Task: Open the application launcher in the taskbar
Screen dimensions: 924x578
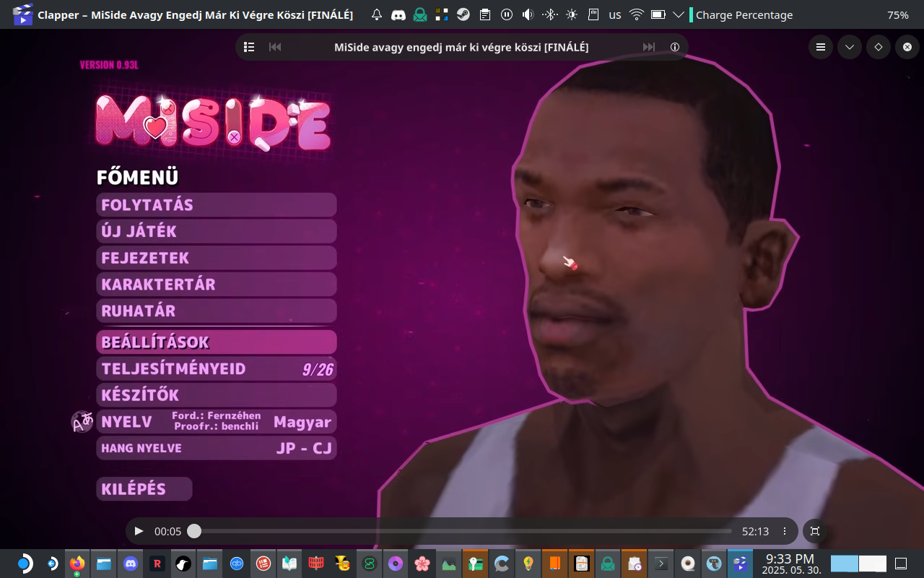Action: tap(25, 564)
